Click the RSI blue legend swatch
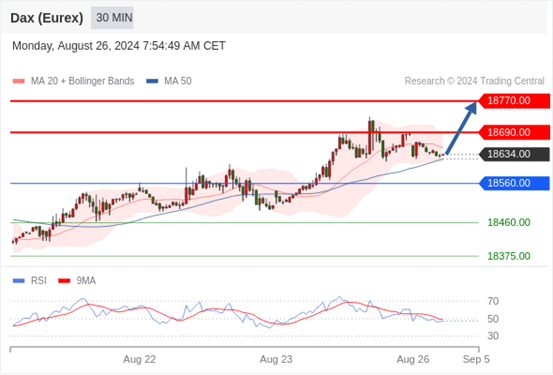The width and height of the screenshot is (553, 375). point(19,281)
